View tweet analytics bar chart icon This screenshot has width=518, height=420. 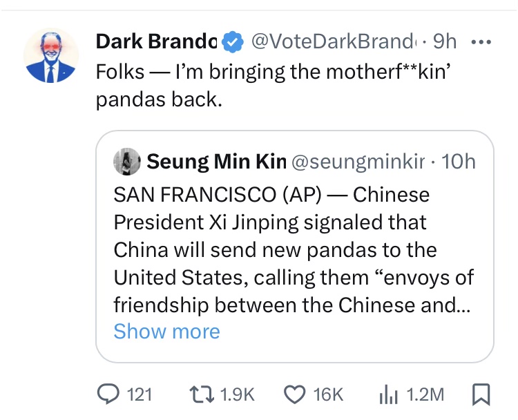tap(390, 394)
